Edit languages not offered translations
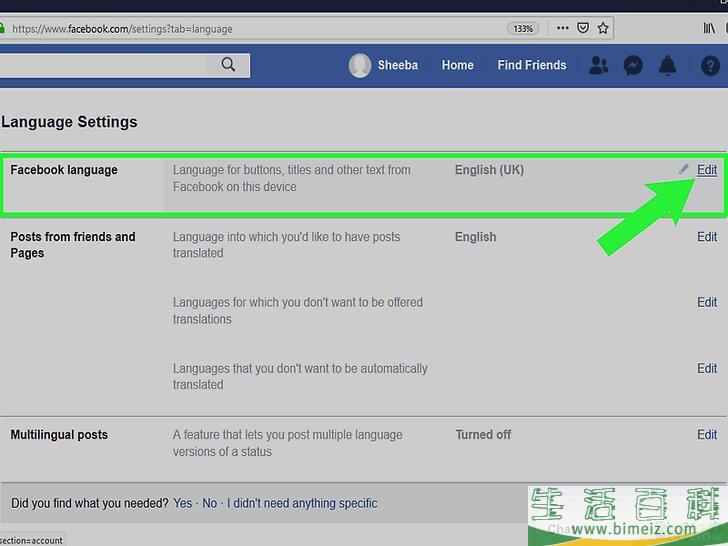Image resolution: width=728 pixels, height=546 pixels. coord(707,302)
